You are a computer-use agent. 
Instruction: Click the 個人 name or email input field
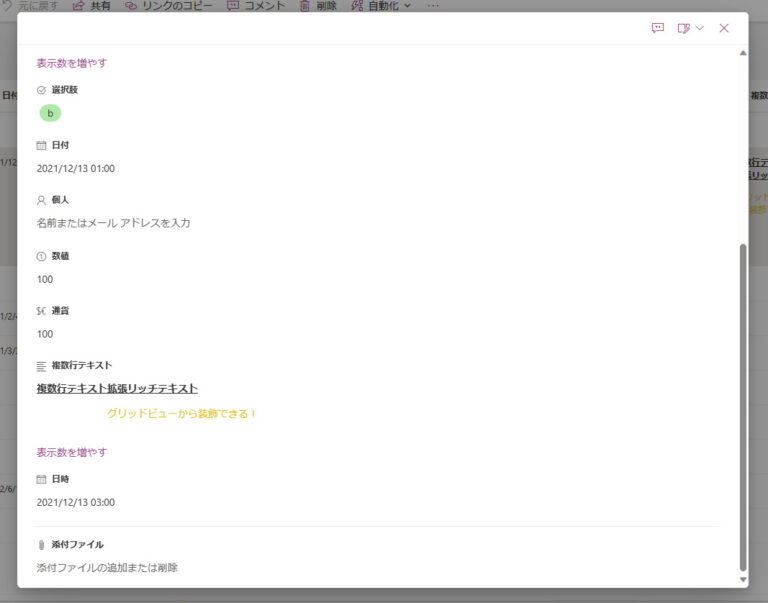113,223
